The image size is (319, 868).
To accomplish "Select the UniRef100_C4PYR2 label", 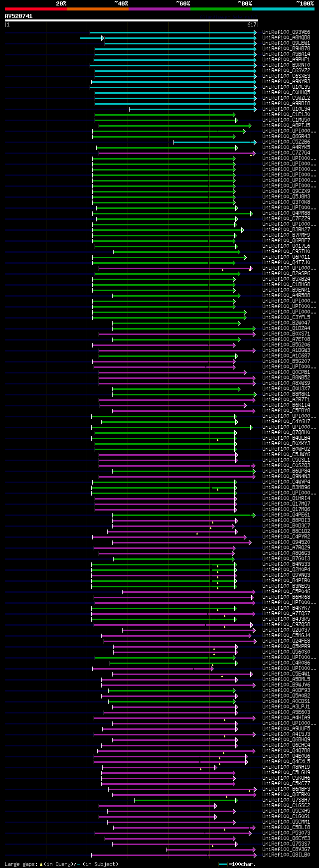I will (286, 537).
